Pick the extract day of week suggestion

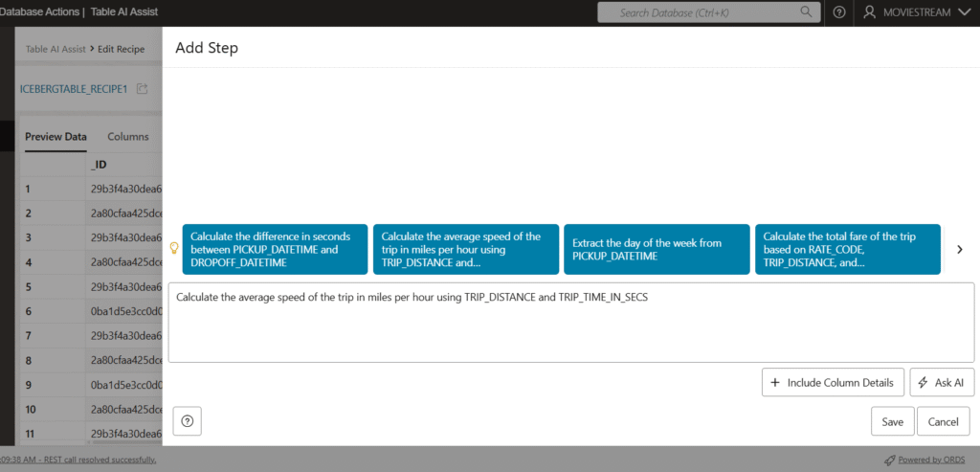pyautogui.click(x=657, y=249)
